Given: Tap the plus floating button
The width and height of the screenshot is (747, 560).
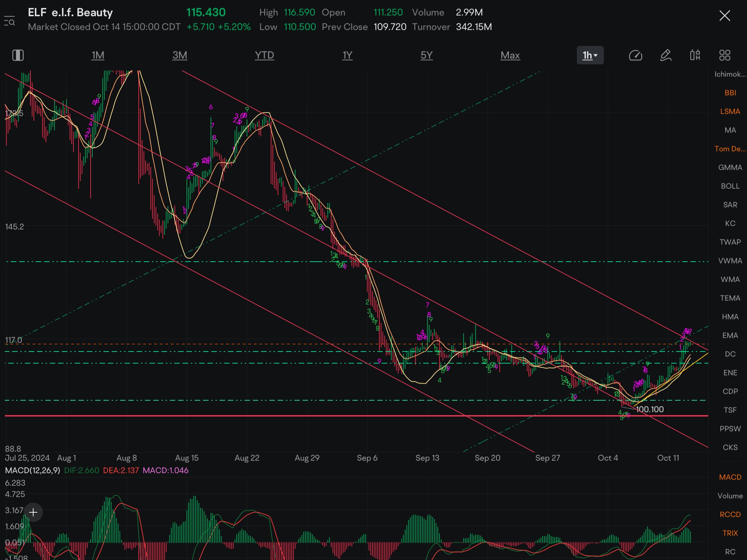Looking at the screenshot, I should pos(33,512).
